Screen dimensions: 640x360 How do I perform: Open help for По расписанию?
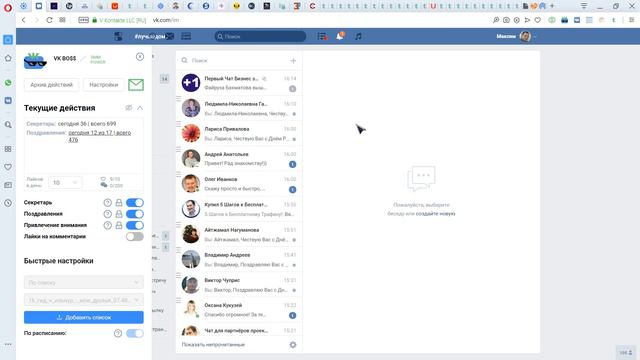tap(118, 333)
